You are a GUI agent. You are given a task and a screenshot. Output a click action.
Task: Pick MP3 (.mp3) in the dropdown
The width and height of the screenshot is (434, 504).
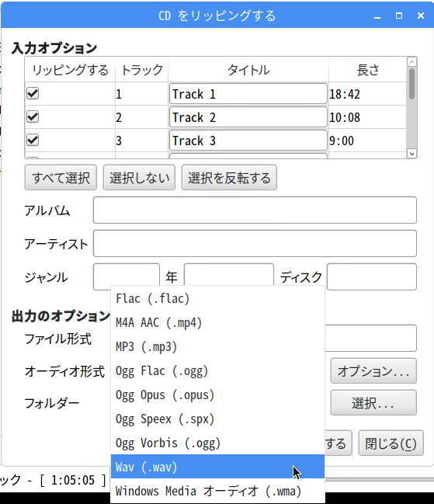tap(217, 347)
